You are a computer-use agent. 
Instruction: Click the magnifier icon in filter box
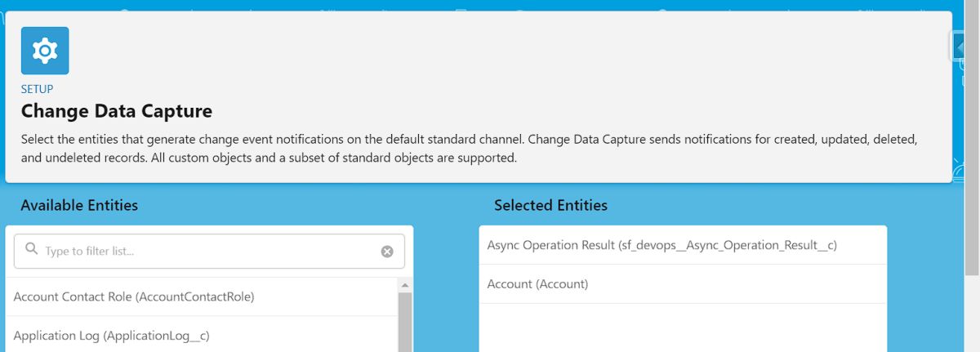[x=32, y=250]
